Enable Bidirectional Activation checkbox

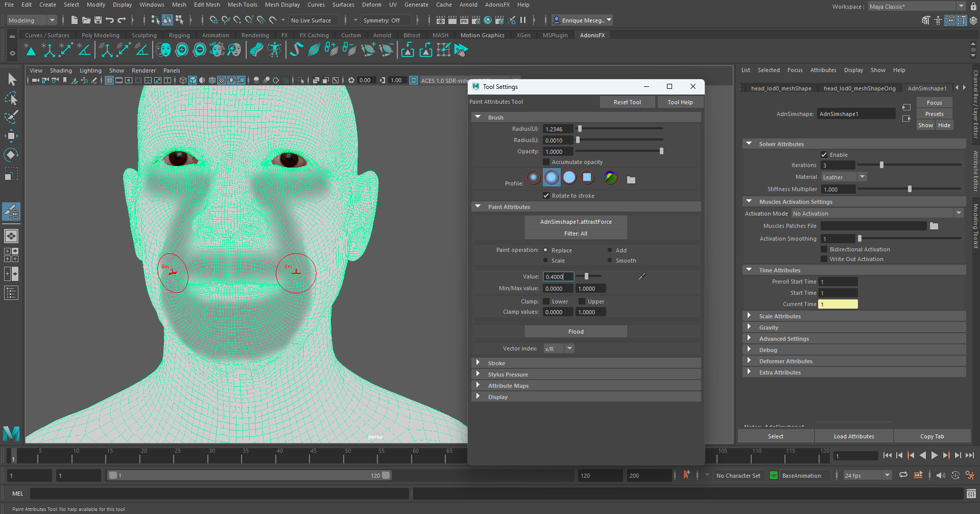[x=824, y=249]
